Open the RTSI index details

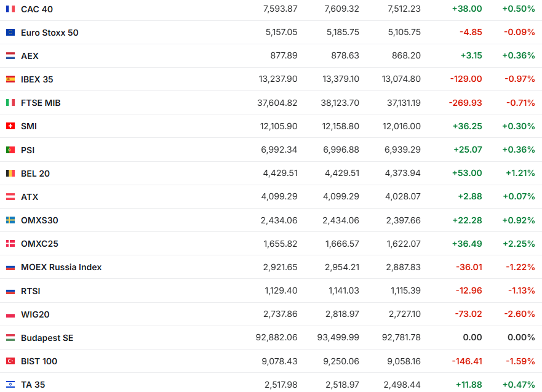coord(30,291)
